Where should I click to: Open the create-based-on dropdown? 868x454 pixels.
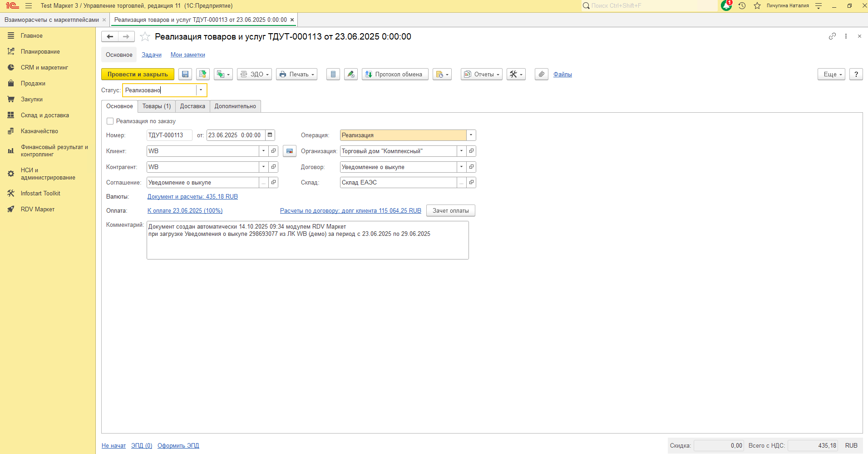[223, 74]
